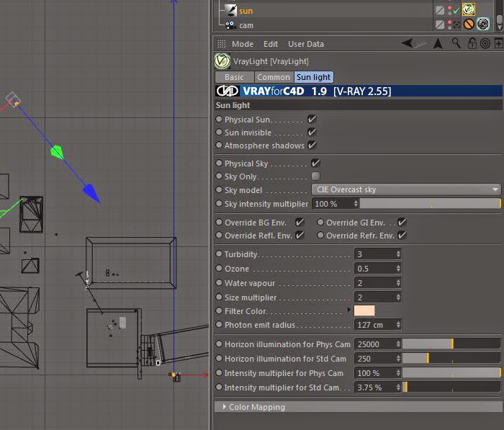This screenshot has height=430, width=504.
Task: Click the Intensity multiplier Std Cam slider
Action: [x=451, y=388]
